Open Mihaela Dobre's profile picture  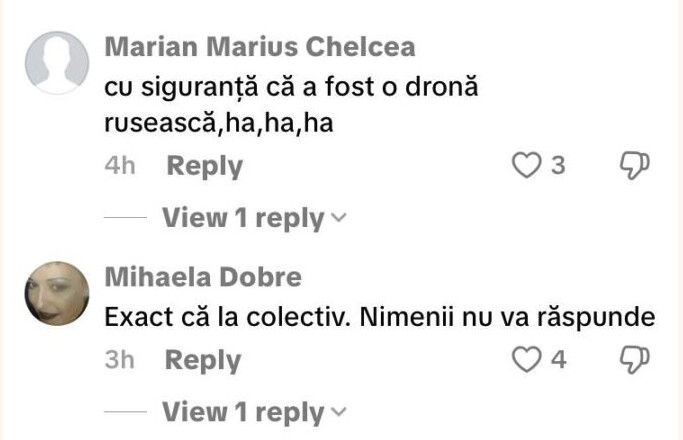pyautogui.click(x=56, y=292)
